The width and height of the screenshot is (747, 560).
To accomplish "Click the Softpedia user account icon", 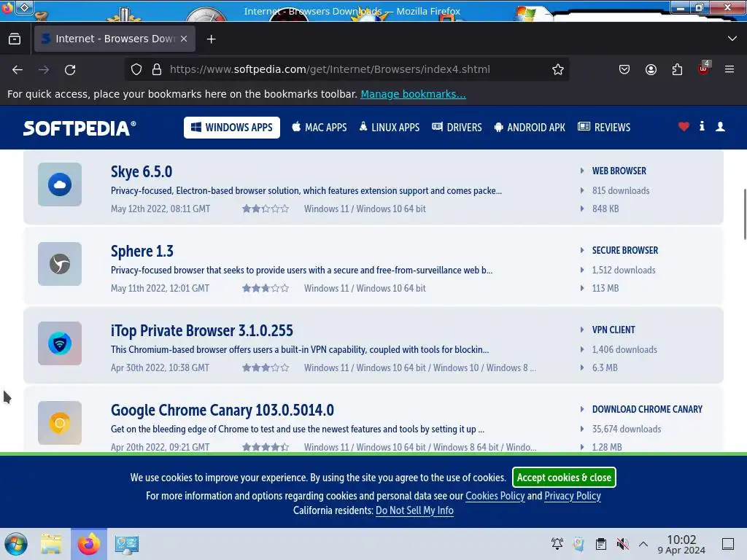I will [x=720, y=127].
